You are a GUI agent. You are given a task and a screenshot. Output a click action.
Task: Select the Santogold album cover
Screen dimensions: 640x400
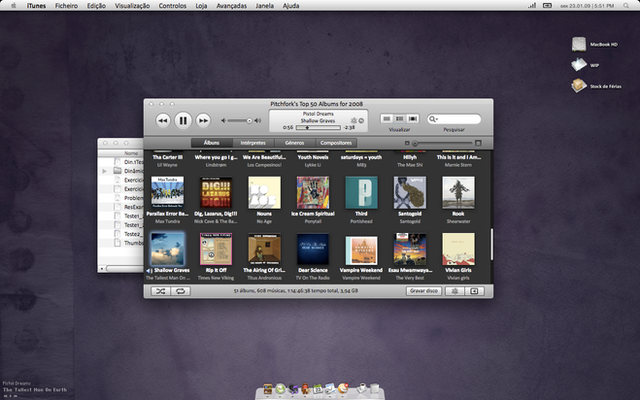[x=410, y=193]
